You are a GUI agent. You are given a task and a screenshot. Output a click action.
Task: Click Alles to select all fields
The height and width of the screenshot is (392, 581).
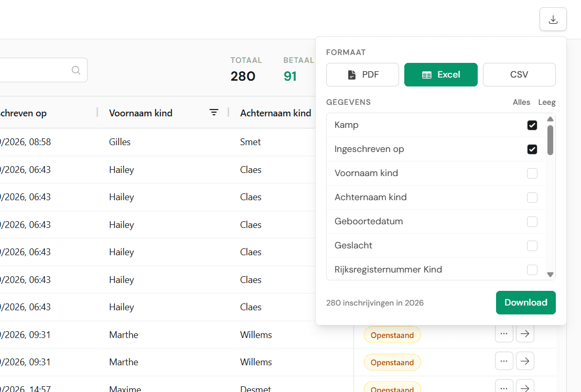pyautogui.click(x=521, y=102)
